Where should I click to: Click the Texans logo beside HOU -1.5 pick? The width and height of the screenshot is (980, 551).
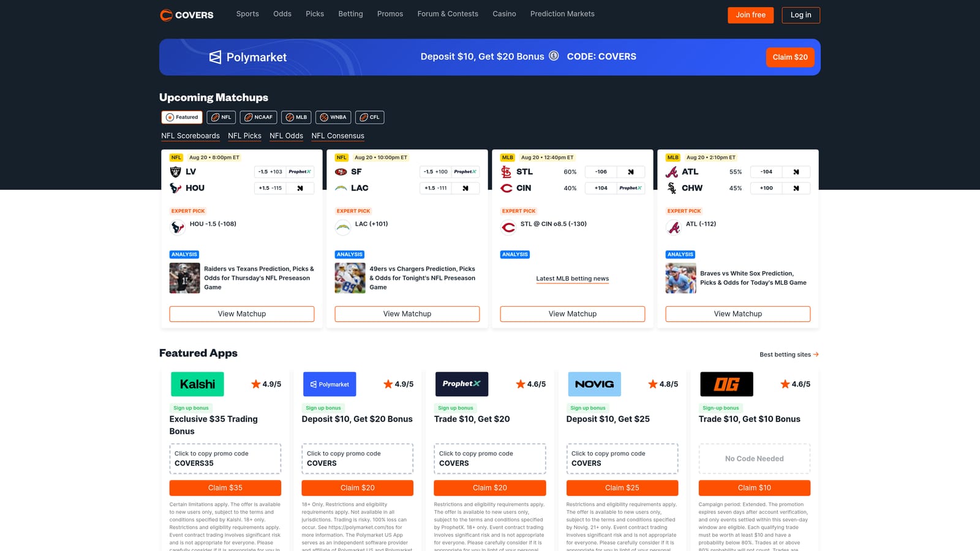[x=178, y=228]
